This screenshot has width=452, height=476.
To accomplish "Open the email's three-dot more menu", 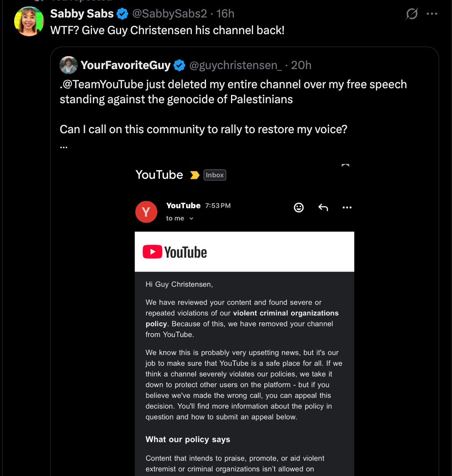I will [347, 207].
